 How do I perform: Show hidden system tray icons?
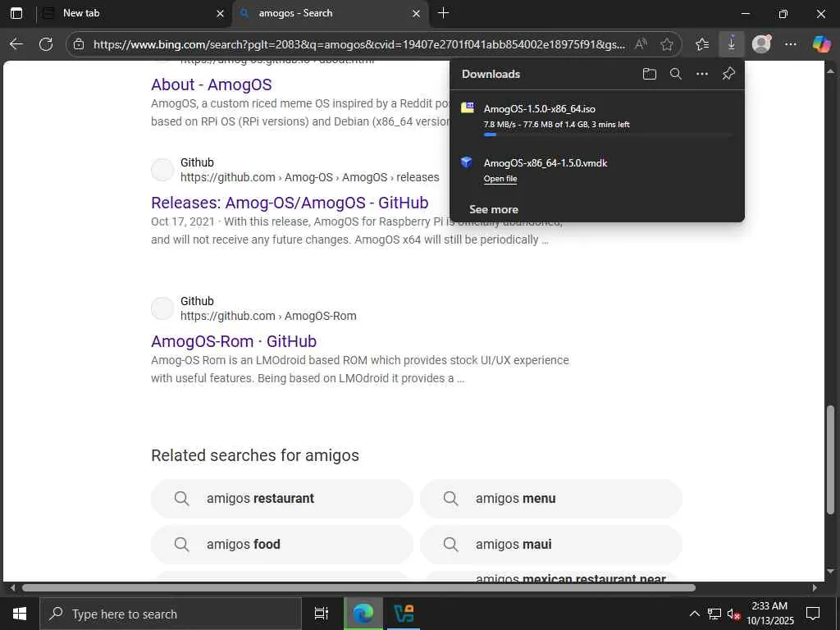694,614
